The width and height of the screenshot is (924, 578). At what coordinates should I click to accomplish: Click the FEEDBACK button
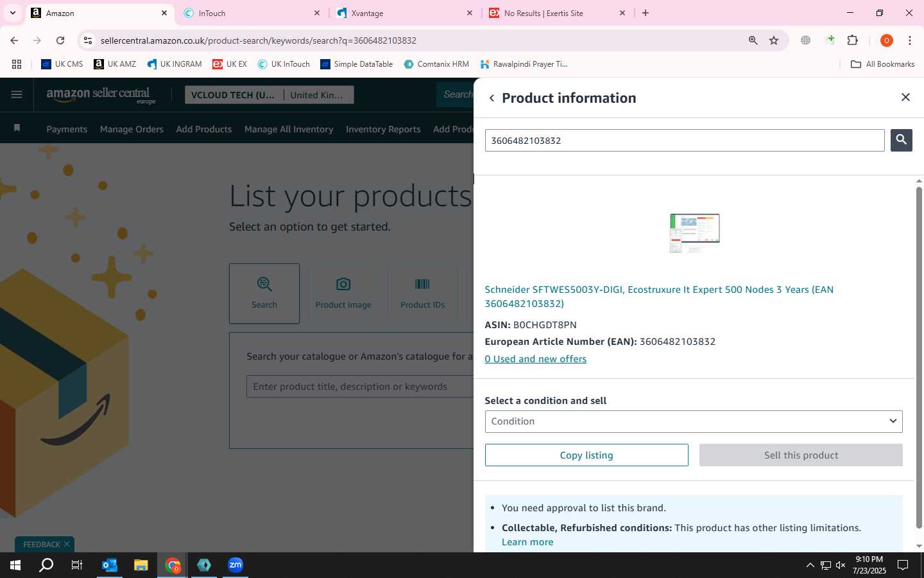click(42, 544)
